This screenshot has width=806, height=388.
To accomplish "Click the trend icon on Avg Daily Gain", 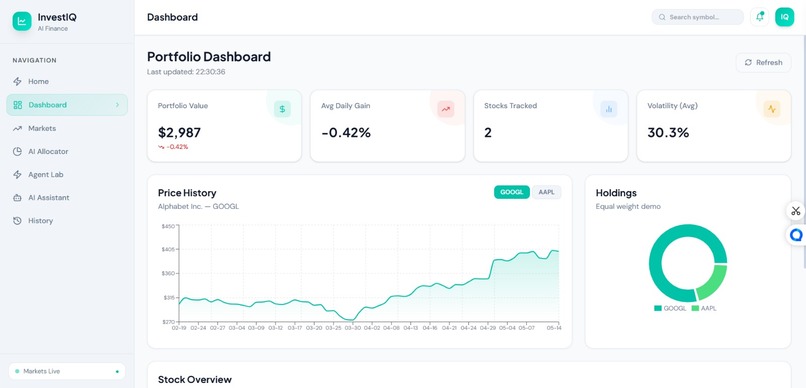I will point(446,109).
